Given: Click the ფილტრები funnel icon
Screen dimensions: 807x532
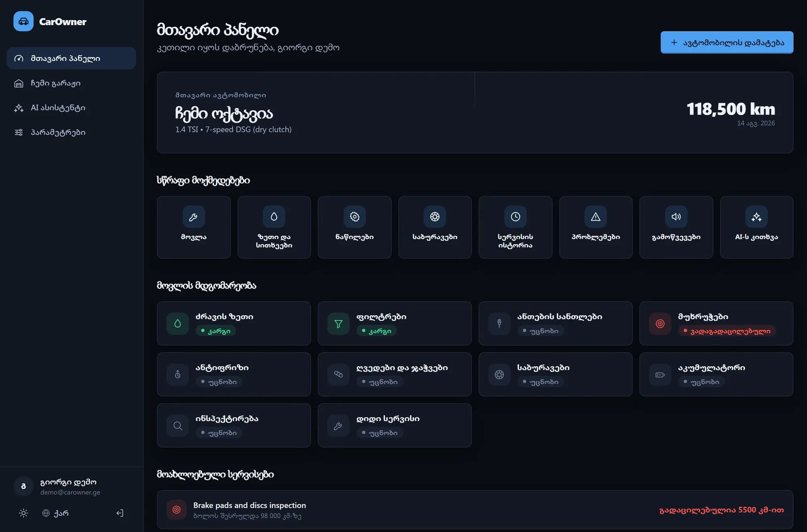Looking at the screenshot, I should point(339,323).
